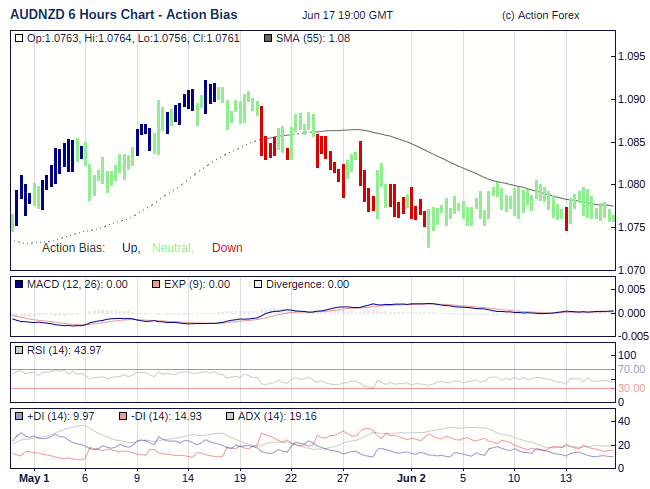Click the Divergence legend square
Screen dimensions: 650x489
point(258,284)
